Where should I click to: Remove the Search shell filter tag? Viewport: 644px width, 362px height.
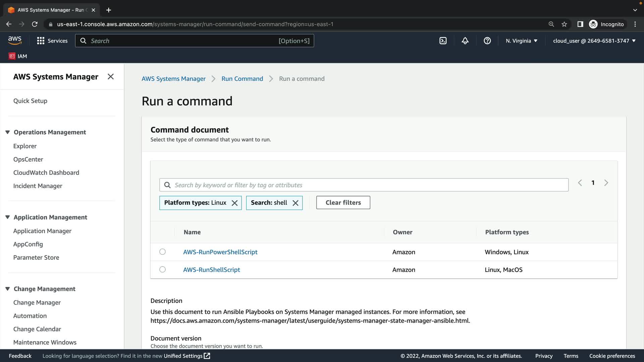296,203
